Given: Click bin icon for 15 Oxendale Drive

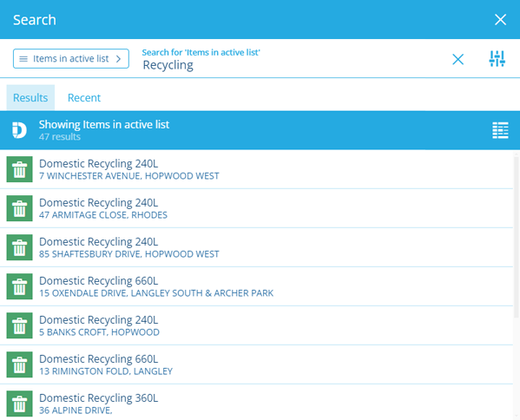Looking at the screenshot, I should [x=20, y=286].
